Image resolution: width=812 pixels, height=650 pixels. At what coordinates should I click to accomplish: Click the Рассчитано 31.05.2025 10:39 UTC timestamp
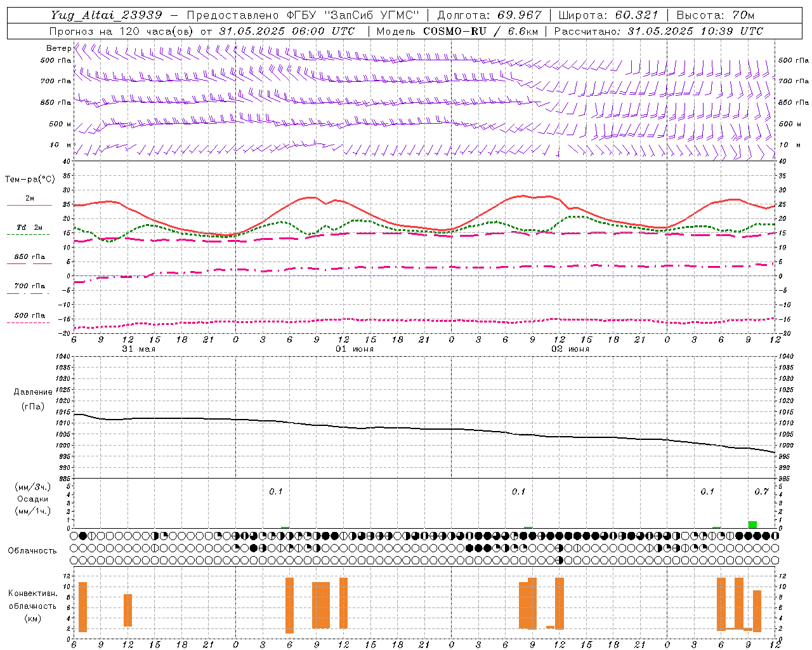coord(658,31)
